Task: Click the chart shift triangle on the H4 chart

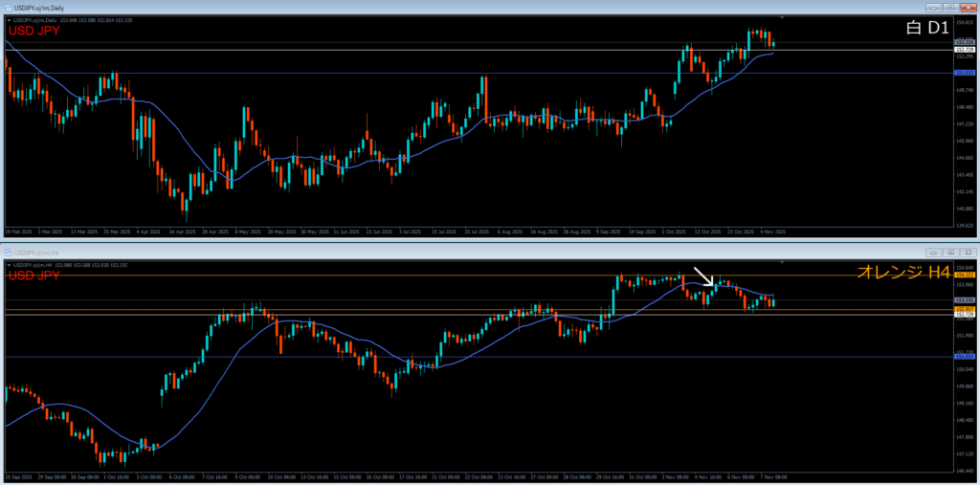Action: [782, 261]
